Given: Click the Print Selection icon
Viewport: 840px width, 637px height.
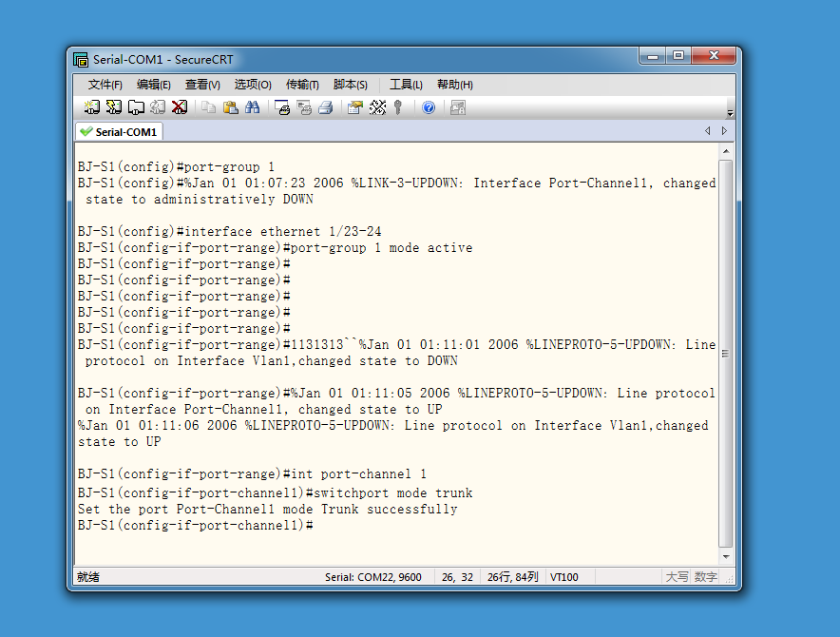Looking at the screenshot, I should coord(304,107).
